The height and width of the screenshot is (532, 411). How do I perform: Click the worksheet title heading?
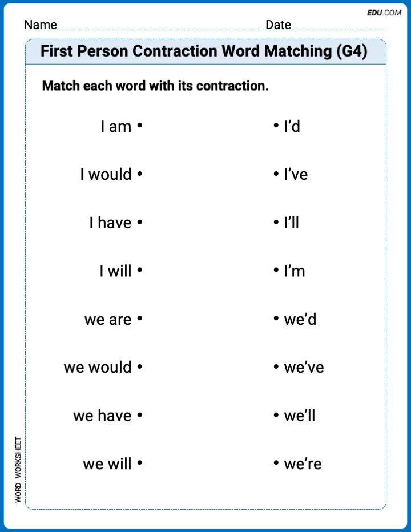[204, 51]
